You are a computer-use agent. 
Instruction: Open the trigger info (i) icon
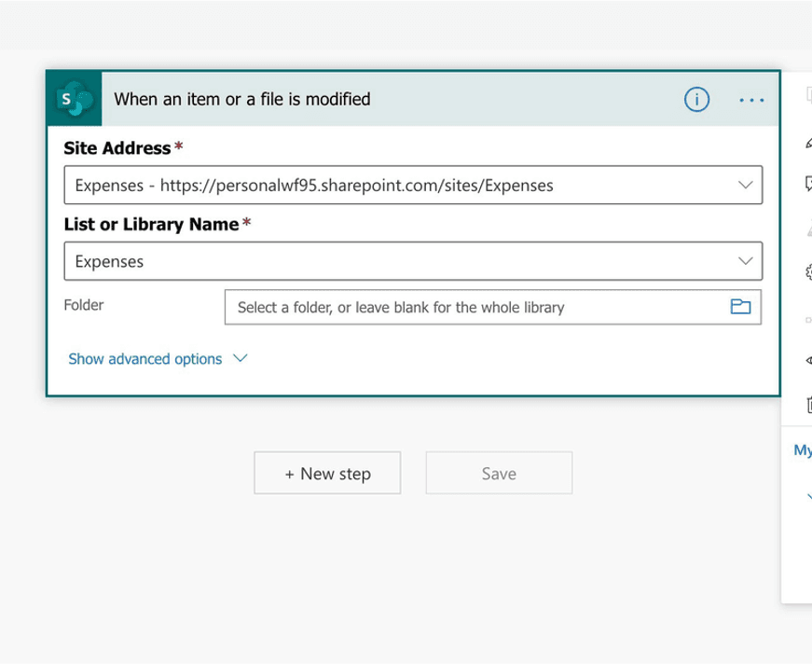pos(696,99)
